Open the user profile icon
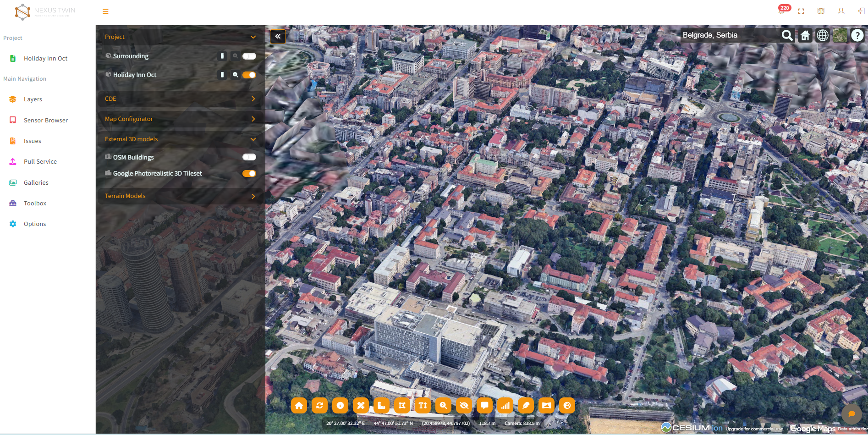The height and width of the screenshot is (435, 868). [841, 11]
